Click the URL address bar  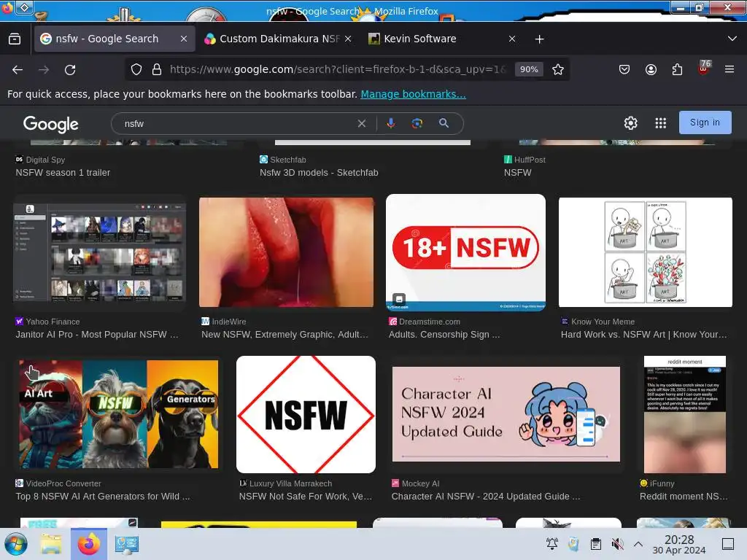click(337, 69)
